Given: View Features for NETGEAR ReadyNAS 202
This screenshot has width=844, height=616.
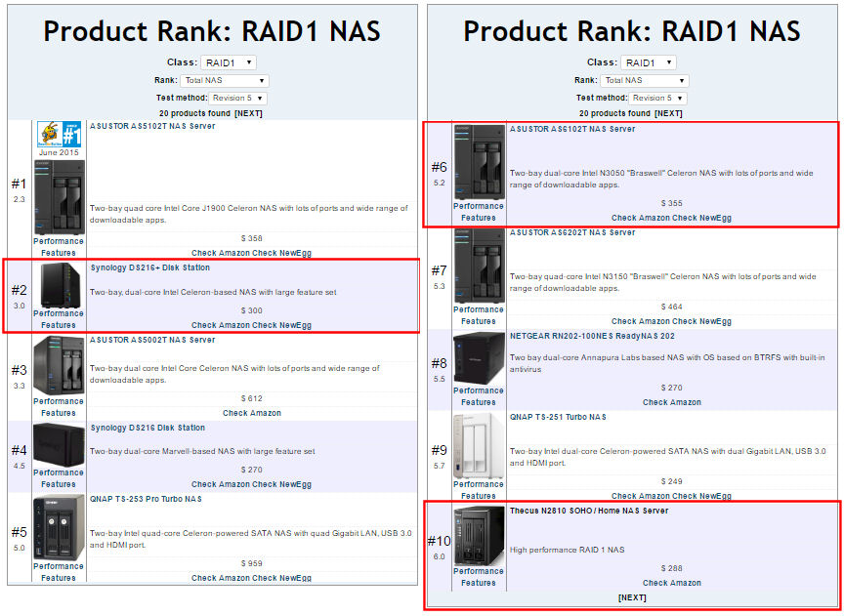Looking at the screenshot, I should (479, 402).
